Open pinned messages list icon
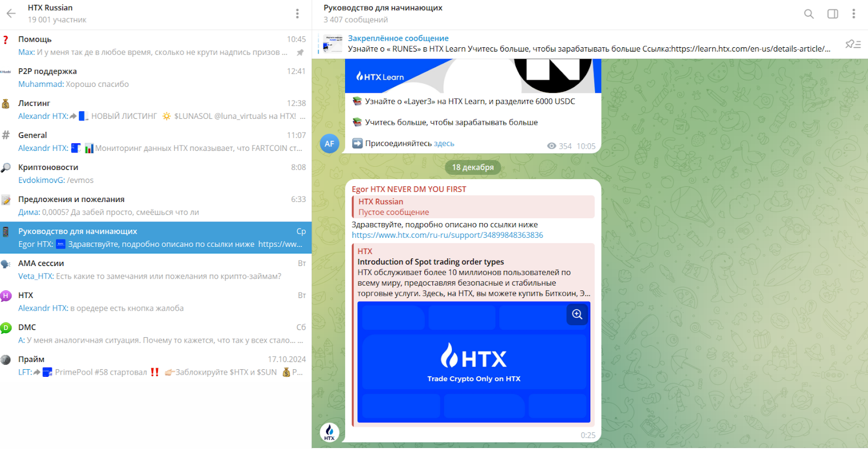 [853, 44]
